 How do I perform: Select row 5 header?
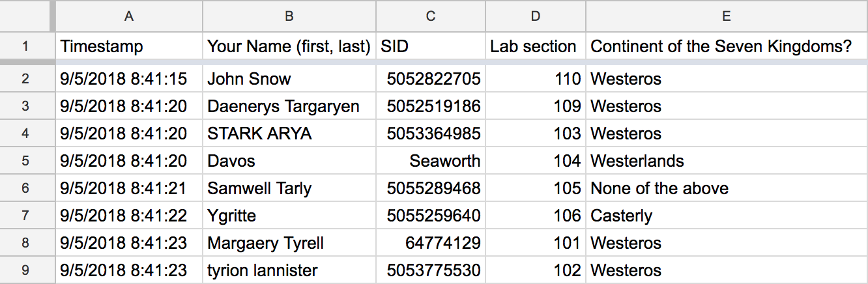point(25,161)
